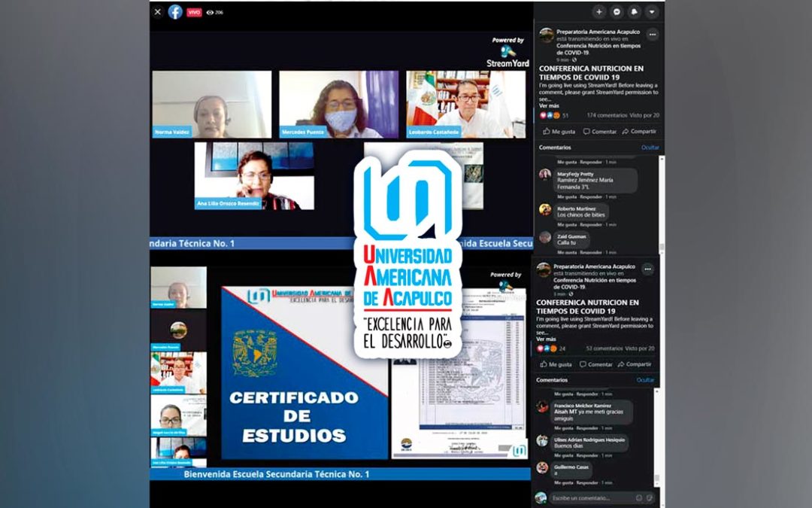The width and height of the screenshot is (812, 508).
Task: Click the sticker icon in comment box
Action: [x=650, y=497]
